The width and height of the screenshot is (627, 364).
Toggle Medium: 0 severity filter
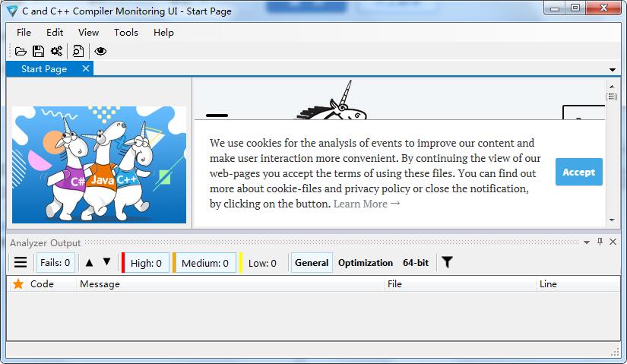click(204, 263)
